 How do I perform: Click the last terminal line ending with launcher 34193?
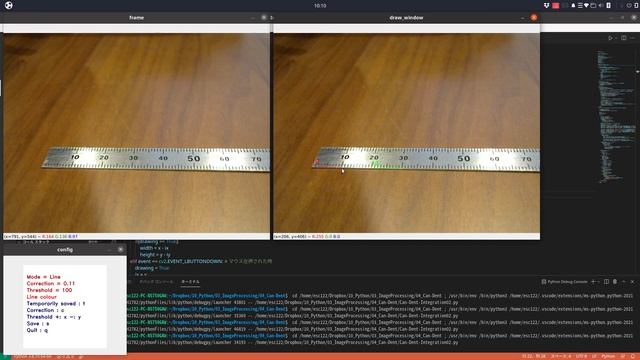292,342
